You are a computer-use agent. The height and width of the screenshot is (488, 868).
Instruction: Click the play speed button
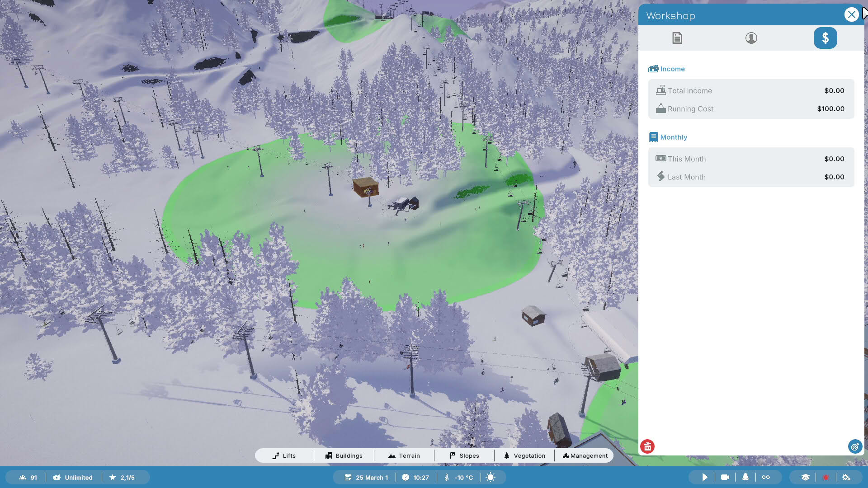tap(704, 477)
